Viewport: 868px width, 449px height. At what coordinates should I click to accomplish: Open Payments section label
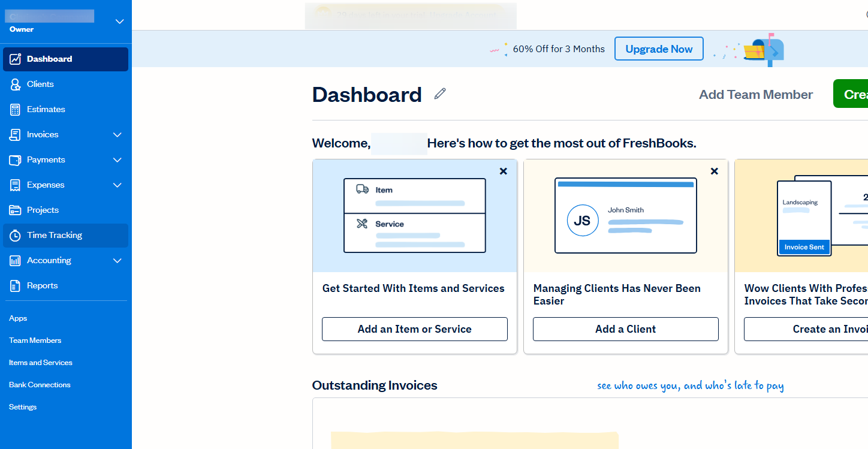46,159
